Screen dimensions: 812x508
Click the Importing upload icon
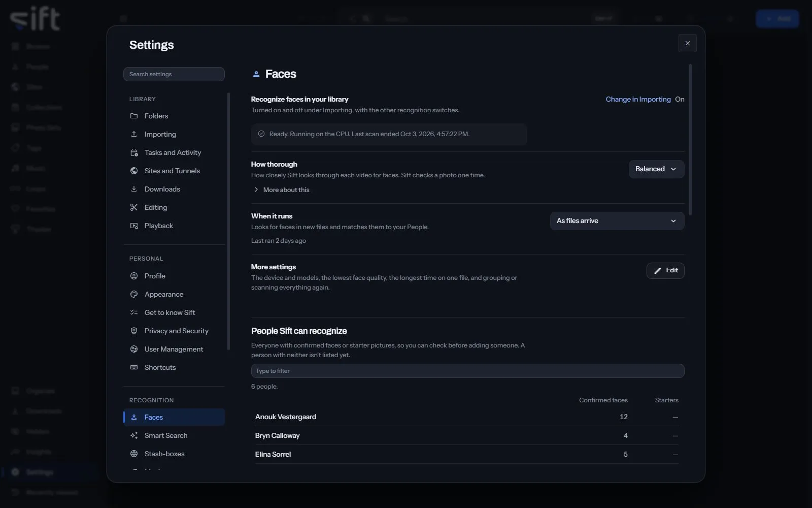click(x=134, y=134)
